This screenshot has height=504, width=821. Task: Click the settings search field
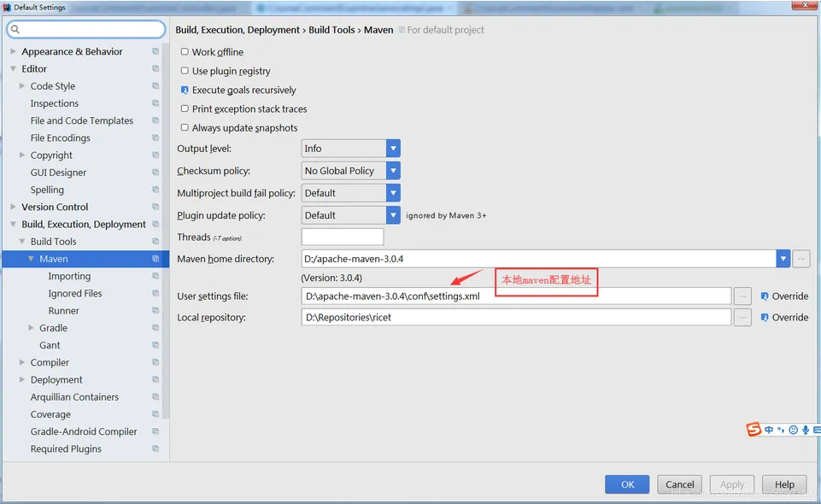86,29
